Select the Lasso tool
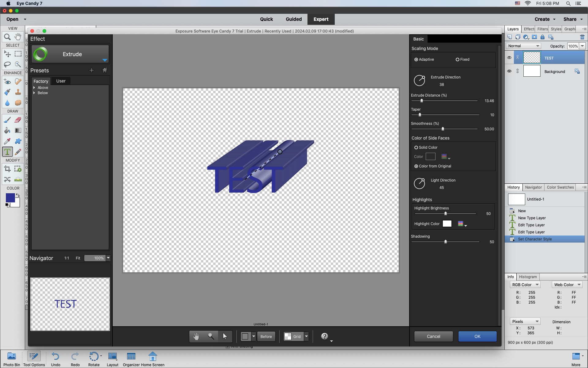 (x=7, y=64)
